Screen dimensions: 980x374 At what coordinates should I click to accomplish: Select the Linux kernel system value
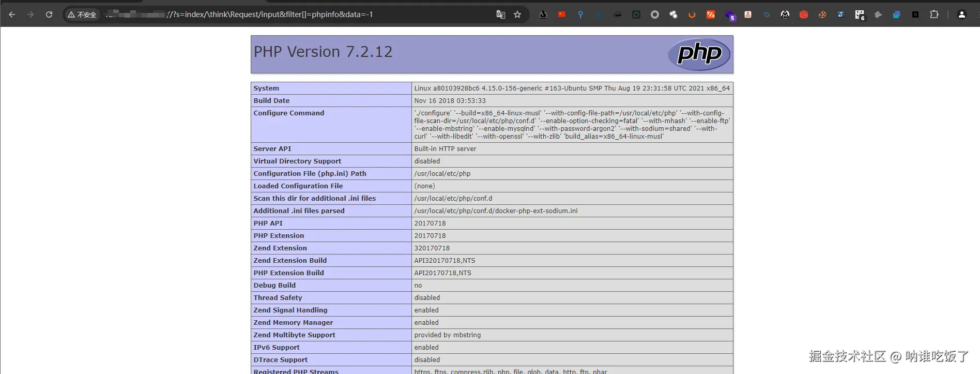coord(572,88)
